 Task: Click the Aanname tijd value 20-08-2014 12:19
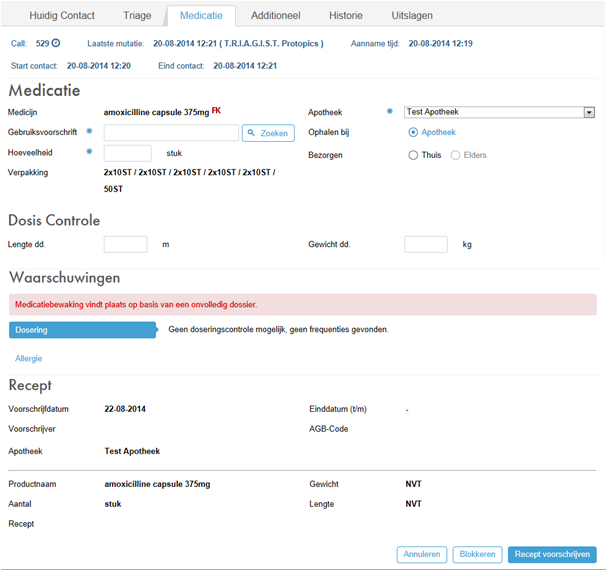coord(440,43)
